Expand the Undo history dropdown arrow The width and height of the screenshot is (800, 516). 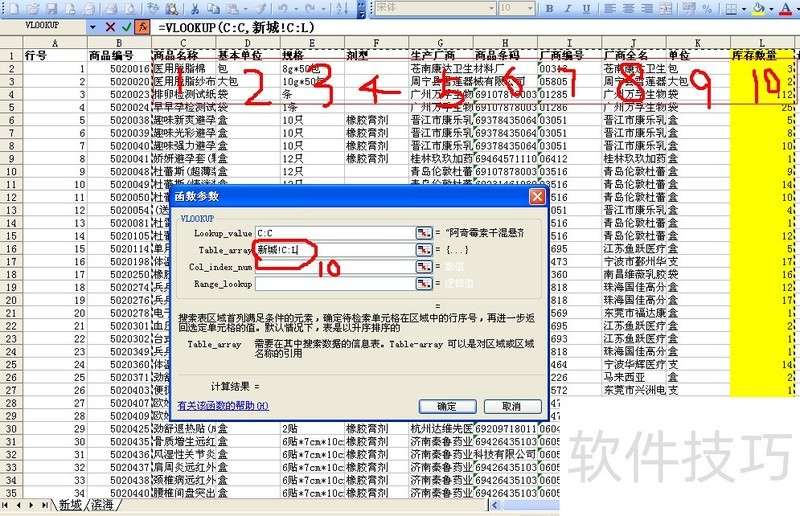coord(296,9)
